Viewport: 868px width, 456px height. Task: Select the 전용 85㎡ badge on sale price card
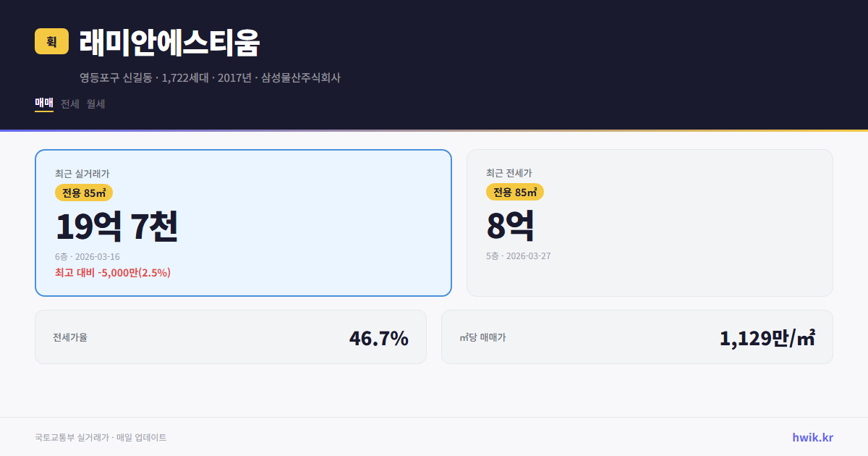point(85,193)
